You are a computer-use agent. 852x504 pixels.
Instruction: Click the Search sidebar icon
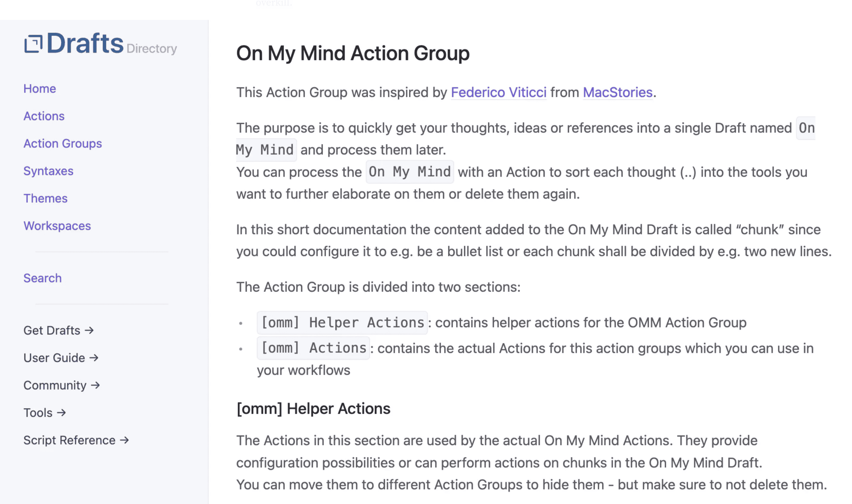coord(42,277)
